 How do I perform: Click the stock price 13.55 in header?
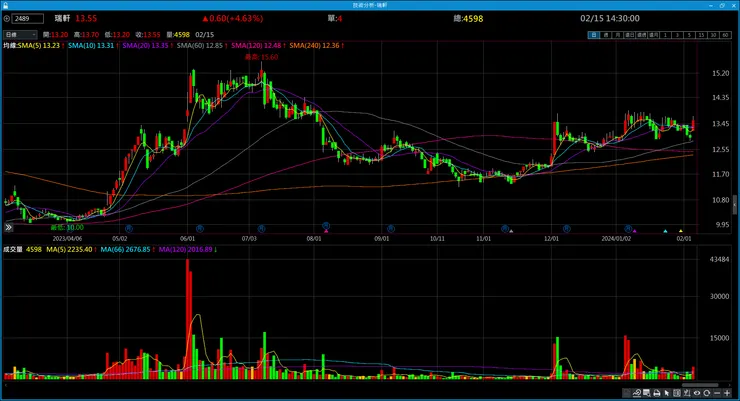[86, 19]
